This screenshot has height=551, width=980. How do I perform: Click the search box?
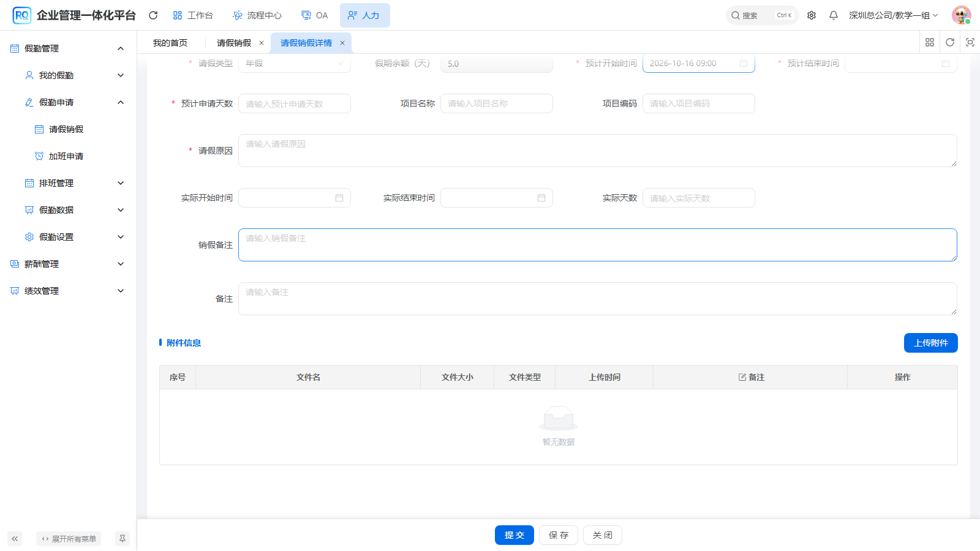point(762,15)
